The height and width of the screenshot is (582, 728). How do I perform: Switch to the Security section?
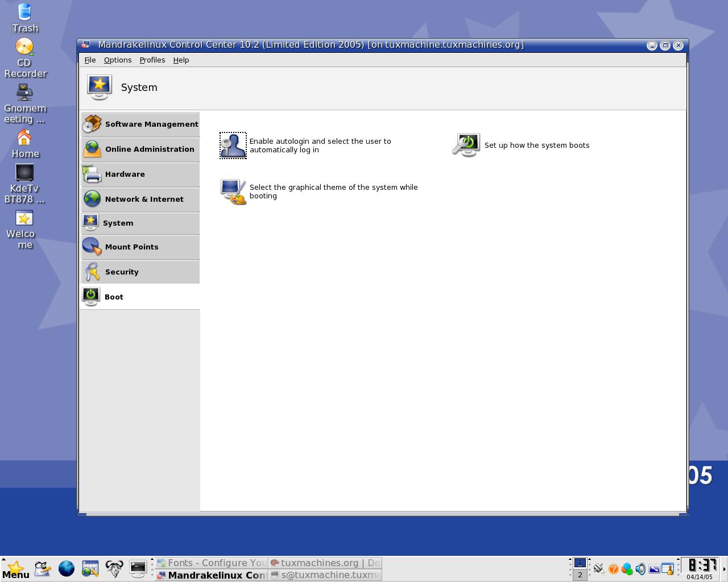coord(140,272)
